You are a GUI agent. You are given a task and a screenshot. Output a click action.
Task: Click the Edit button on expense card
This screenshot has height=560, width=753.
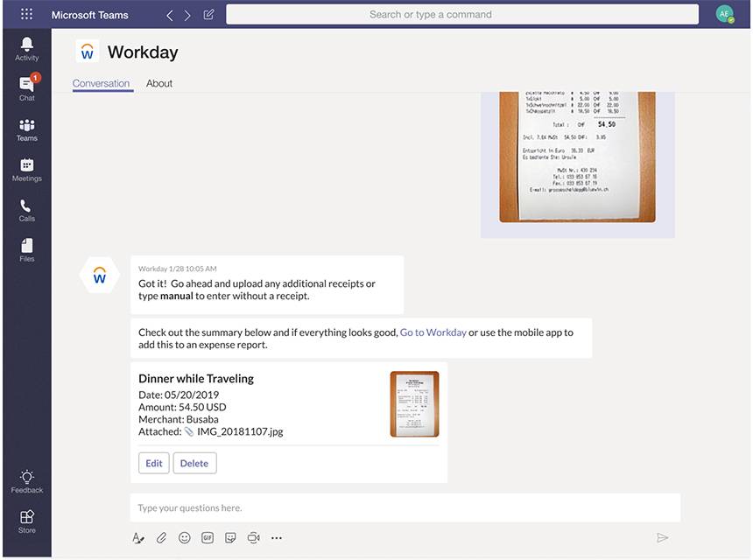point(154,463)
